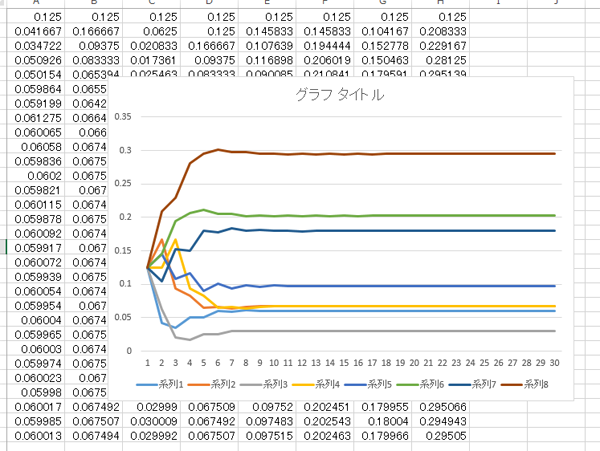Select cell containing 0.29505
This screenshot has width=600, height=451.
pos(440,436)
